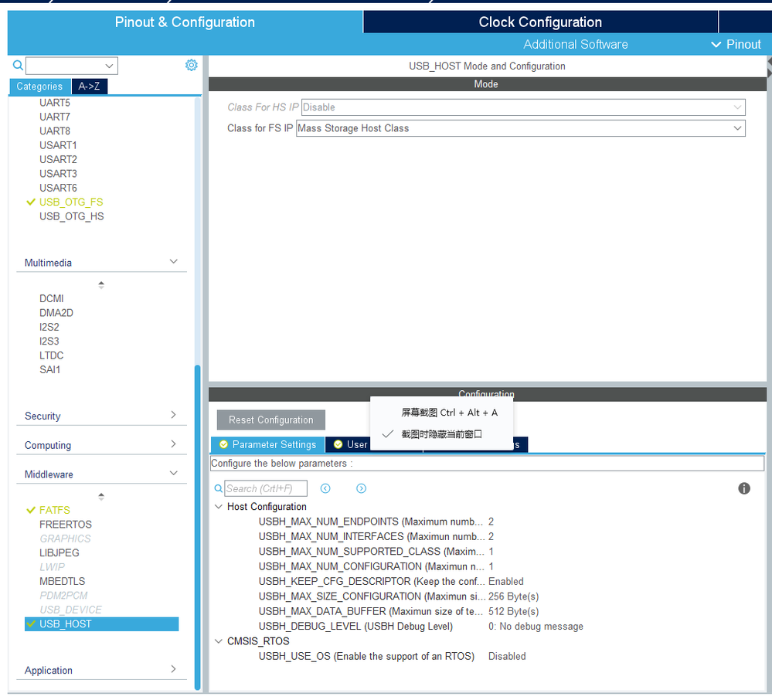Expand the Computing category
772x700 pixels.
point(173,444)
